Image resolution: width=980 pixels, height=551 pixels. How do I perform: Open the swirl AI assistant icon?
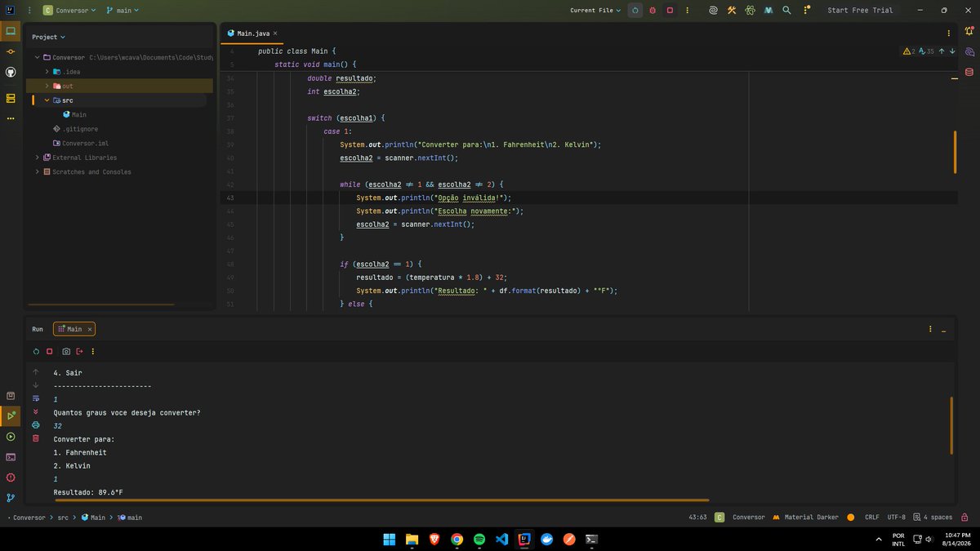click(713, 11)
